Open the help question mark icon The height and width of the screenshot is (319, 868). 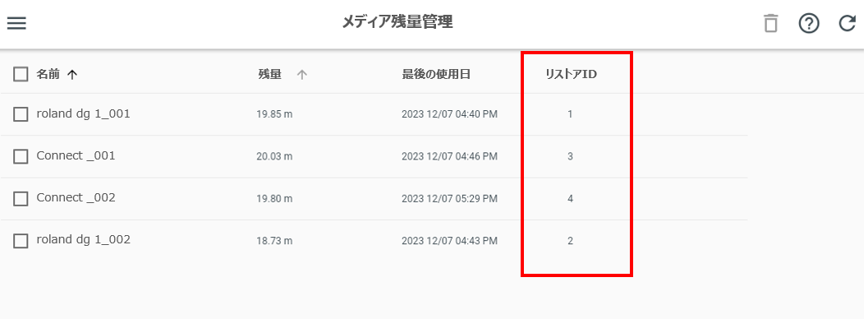[809, 24]
